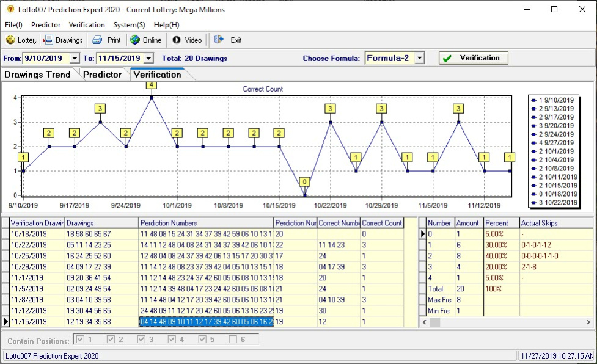The image size is (597, 364).
Task: Enable Contain Positions checkbox 6
Action: tap(233, 340)
